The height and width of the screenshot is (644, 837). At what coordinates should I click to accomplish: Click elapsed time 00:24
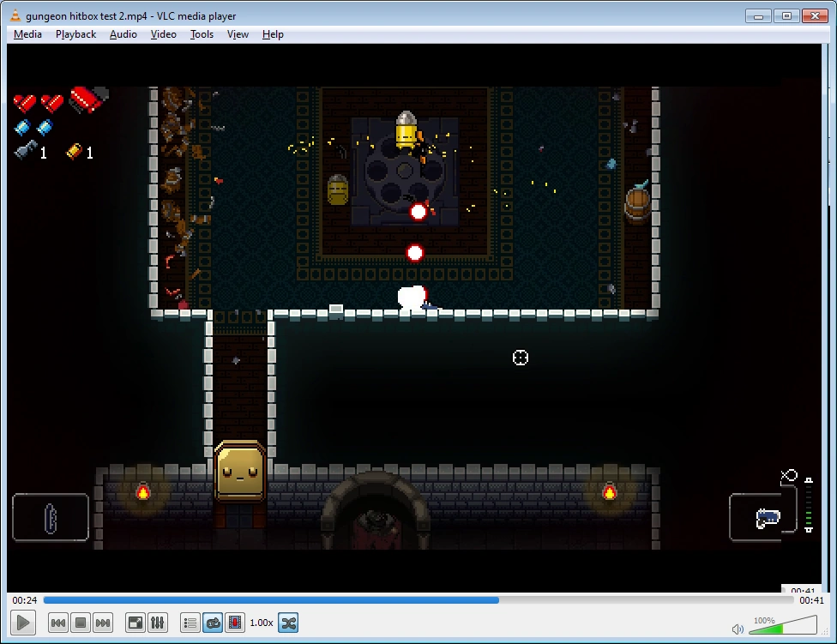25,600
